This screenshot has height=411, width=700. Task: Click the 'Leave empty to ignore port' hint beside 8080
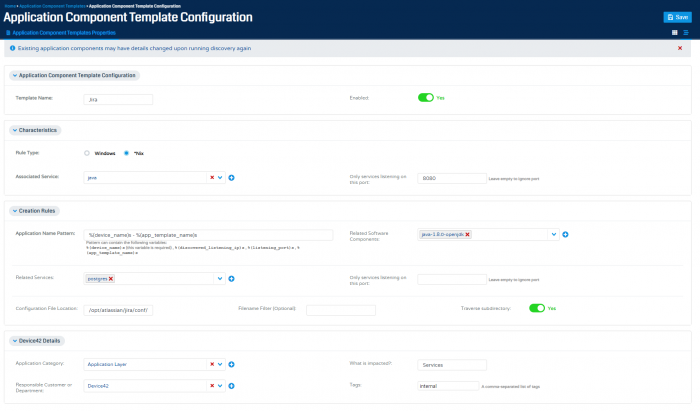pyautogui.click(x=514, y=179)
